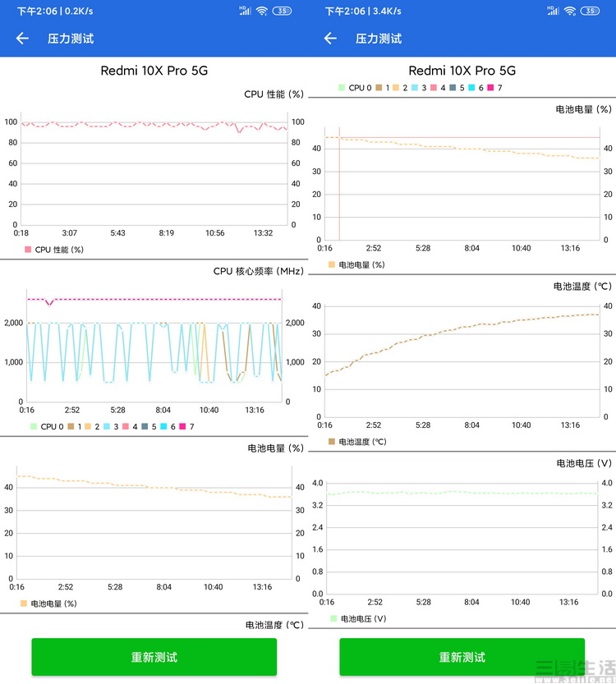The image size is (616, 684).
Task: Tap the red vertical marker in battery chart
Action: pos(339,184)
